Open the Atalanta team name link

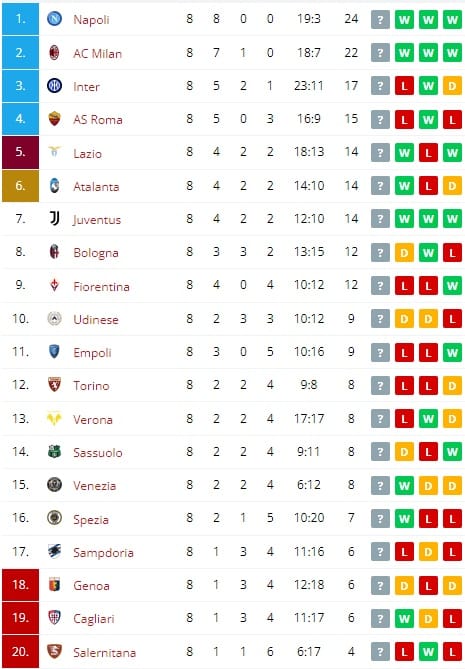coord(96,187)
